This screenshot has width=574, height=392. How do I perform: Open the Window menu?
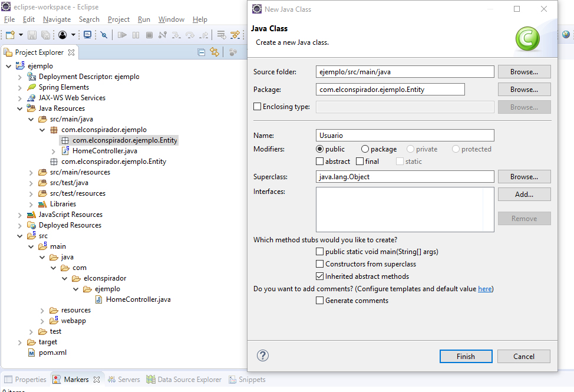(171, 19)
